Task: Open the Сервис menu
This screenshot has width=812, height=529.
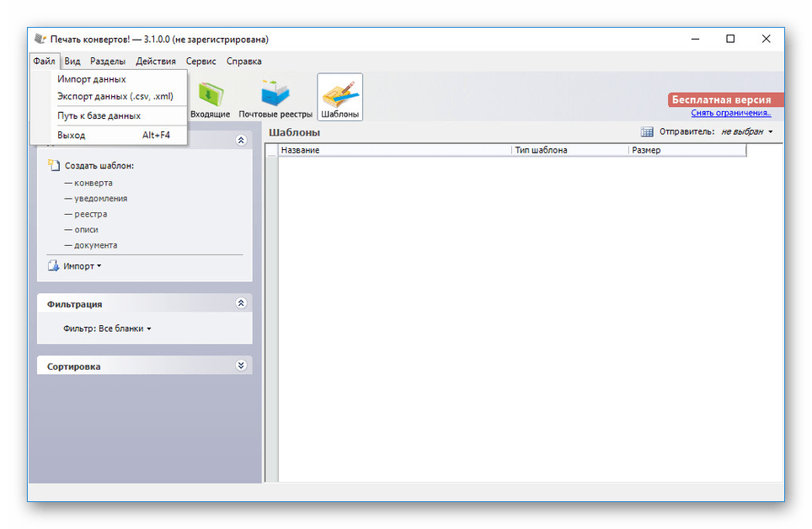Action: tap(201, 61)
